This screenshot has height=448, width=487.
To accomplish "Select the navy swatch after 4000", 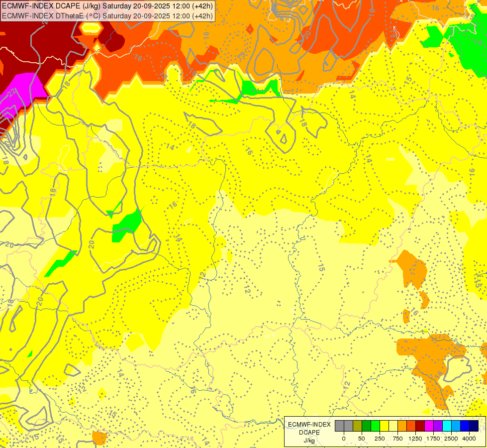I will click(474, 426).
